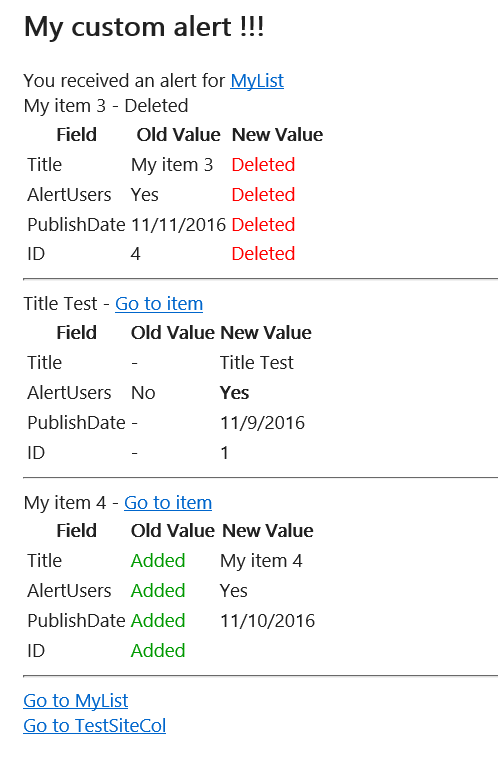The width and height of the screenshot is (498, 758).
Task: Click green Added value in Title row
Action: click(158, 561)
